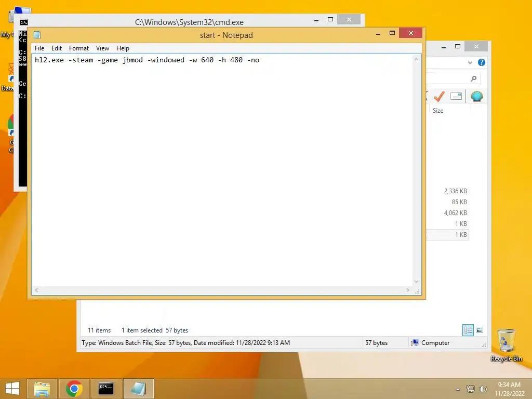Sort Explorer files by Size column
Image resolution: width=532 pixels, height=399 pixels.
(437, 111)
